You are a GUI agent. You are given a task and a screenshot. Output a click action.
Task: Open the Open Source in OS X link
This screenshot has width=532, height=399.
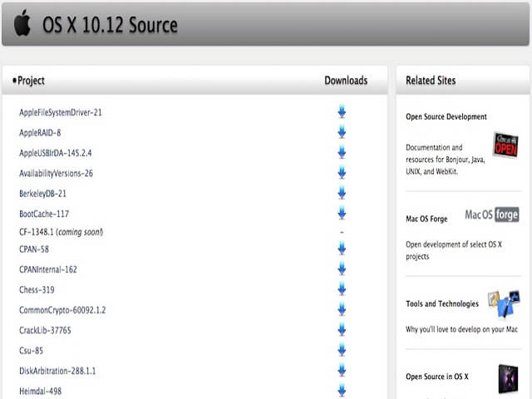tap(437, 377)
